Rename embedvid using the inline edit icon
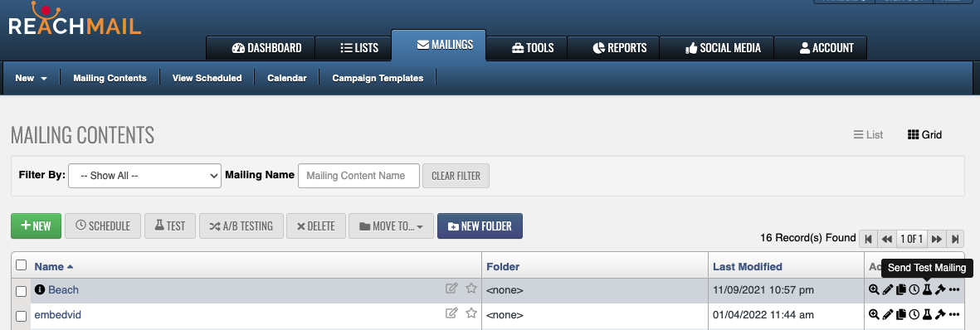This screenshot has width=980, height=330. tap(451, 313)
